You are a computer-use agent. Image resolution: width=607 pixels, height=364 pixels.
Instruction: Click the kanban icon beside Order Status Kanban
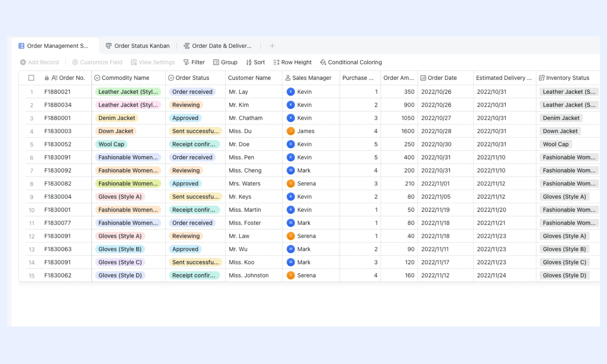[x=109, y=46]
